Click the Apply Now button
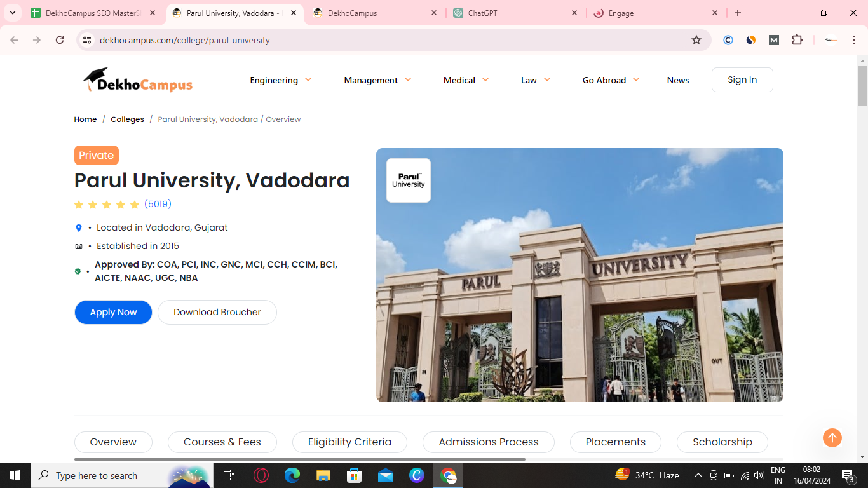868x488 pixels. click(113, 312)
